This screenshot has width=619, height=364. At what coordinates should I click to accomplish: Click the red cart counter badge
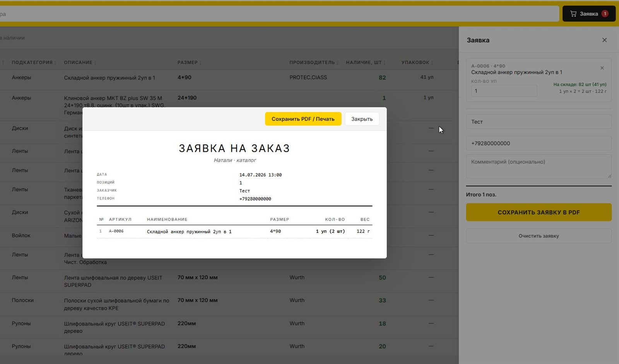(x=605, y=14)
